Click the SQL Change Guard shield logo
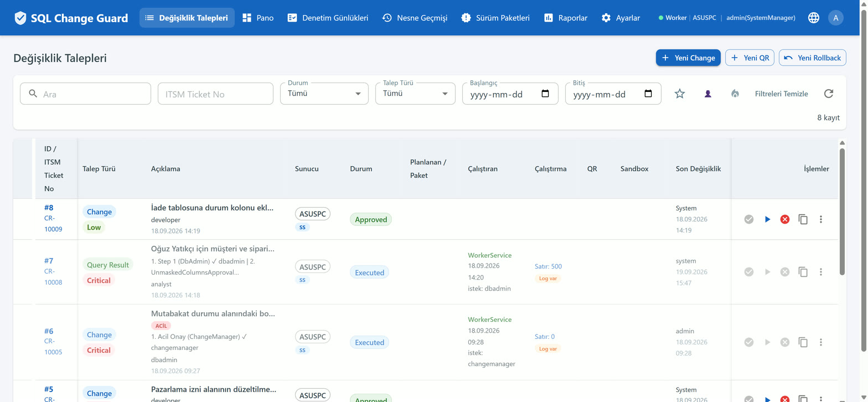Viewport: 868px width, 402px height. (x=20, y=18)
